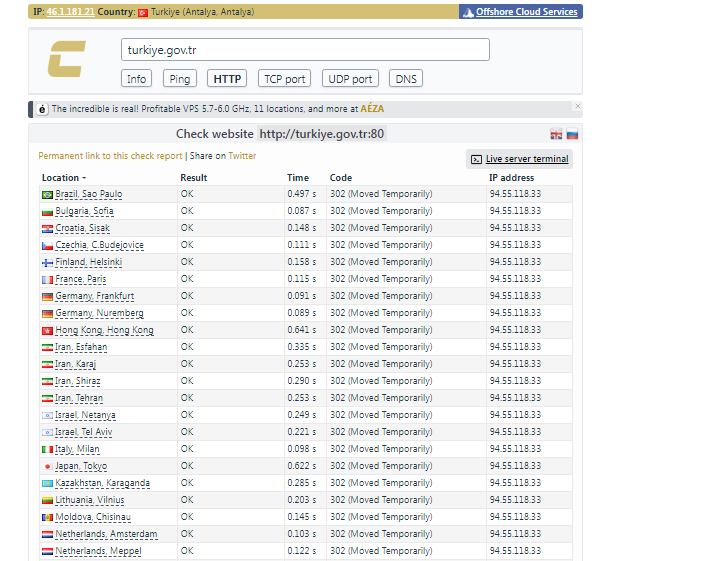Open the Offshore Cloud Services link
Image resolution: width=705 pixels, height=561 pixels.
click(x=527, y=12)
